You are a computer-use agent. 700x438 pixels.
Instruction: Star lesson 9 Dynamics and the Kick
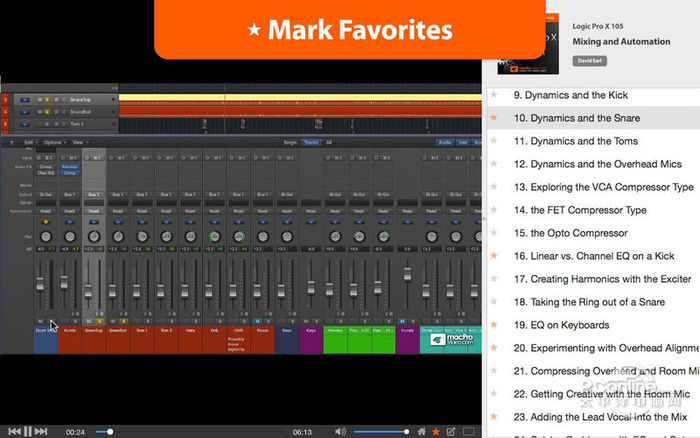point(494,95)
